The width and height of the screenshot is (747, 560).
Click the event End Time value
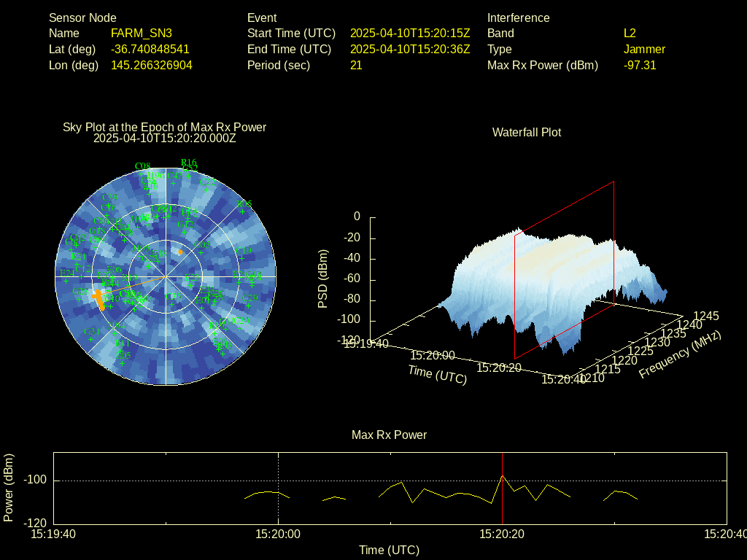409,50
